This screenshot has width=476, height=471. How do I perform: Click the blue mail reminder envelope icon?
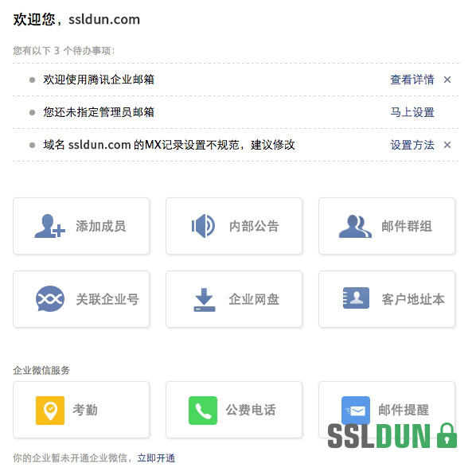(x=356, y=411)
